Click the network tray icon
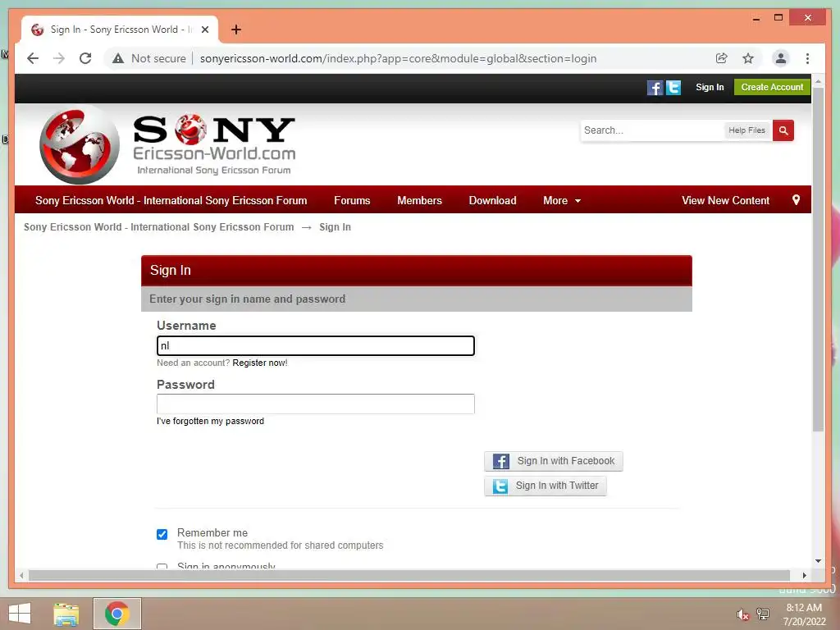This screenshot has width=840, height=630. pos(763,614)
